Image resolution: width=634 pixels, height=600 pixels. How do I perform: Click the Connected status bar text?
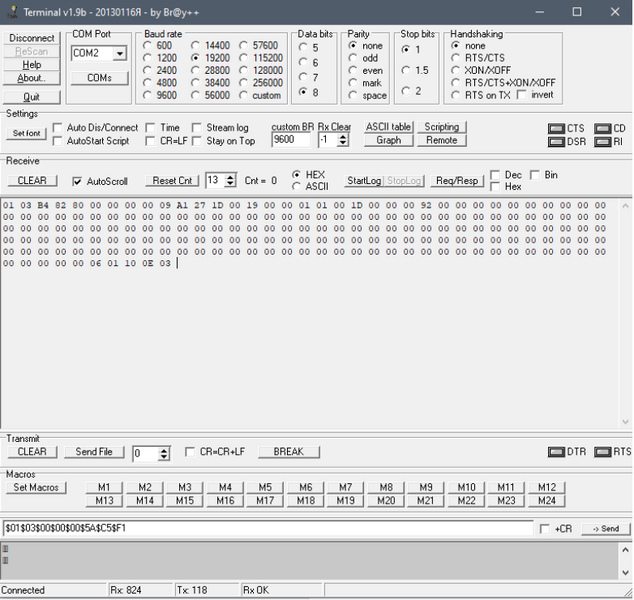[x=23, y=590]
